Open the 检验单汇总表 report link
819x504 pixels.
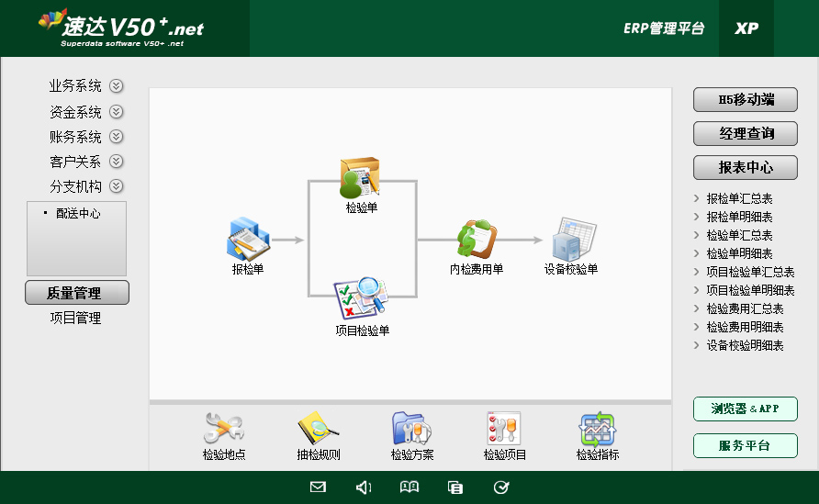coord(739,235)
